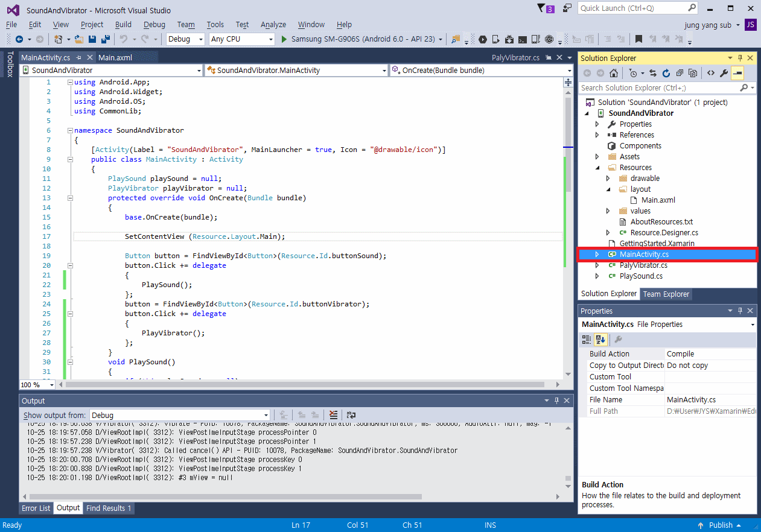Toggle Preview Selected Items in Solution Explorer
This screenshot has height=532, width=761.
pyautogui.click(x=737, y=73)
